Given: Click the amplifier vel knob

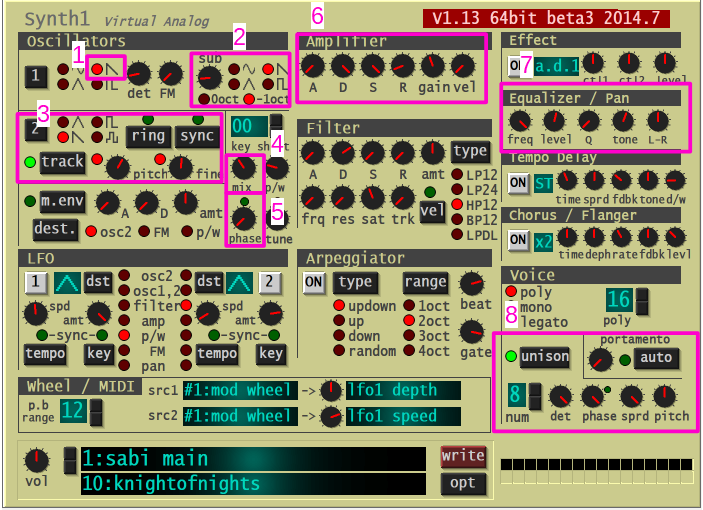Looking at the screenshot, I should click(463, 66).
